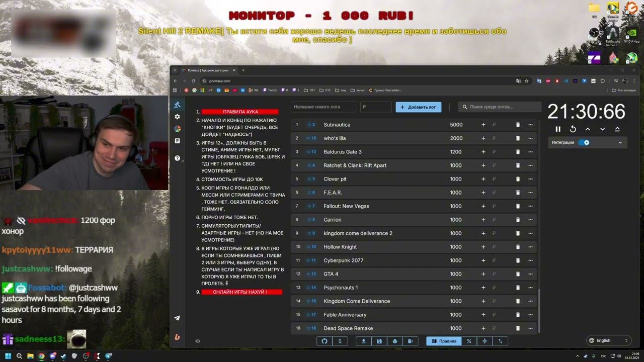This screenshot has height=362, width=644.
Task: Toggle the sort order arrows button
Action: [500, 341]
